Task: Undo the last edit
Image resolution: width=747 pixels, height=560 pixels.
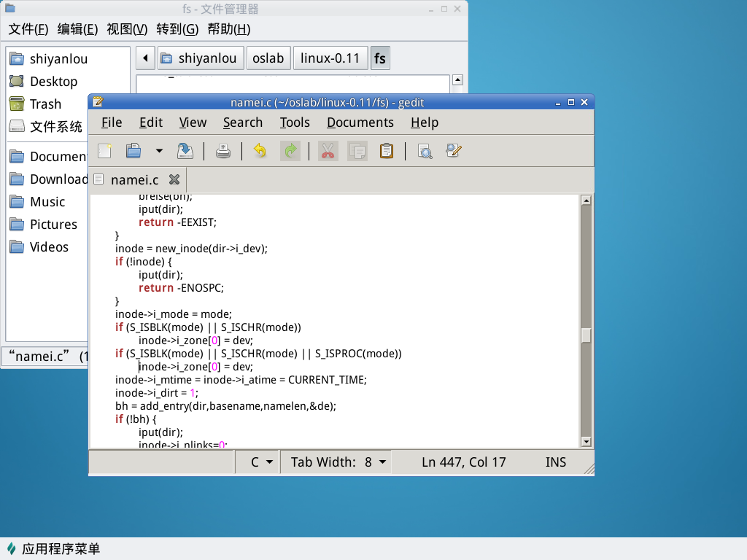Action: (x=260, y=151)
